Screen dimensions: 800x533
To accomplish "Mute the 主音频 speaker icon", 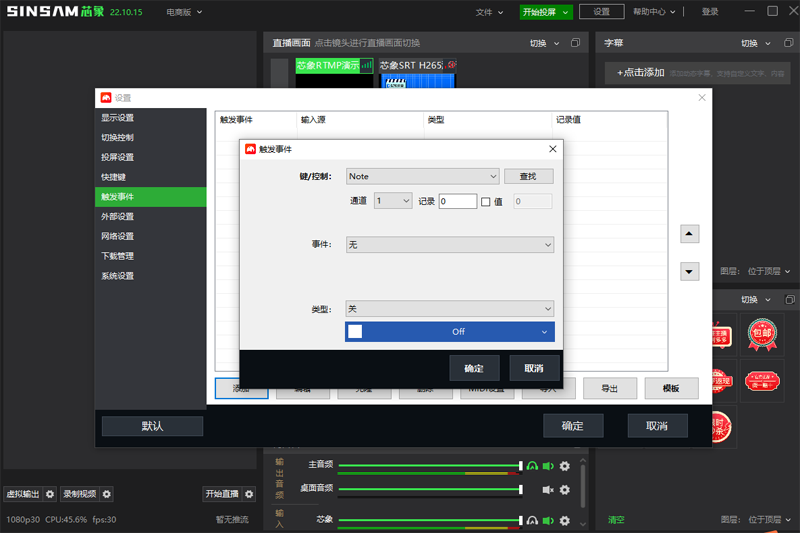I will [548, 466].
